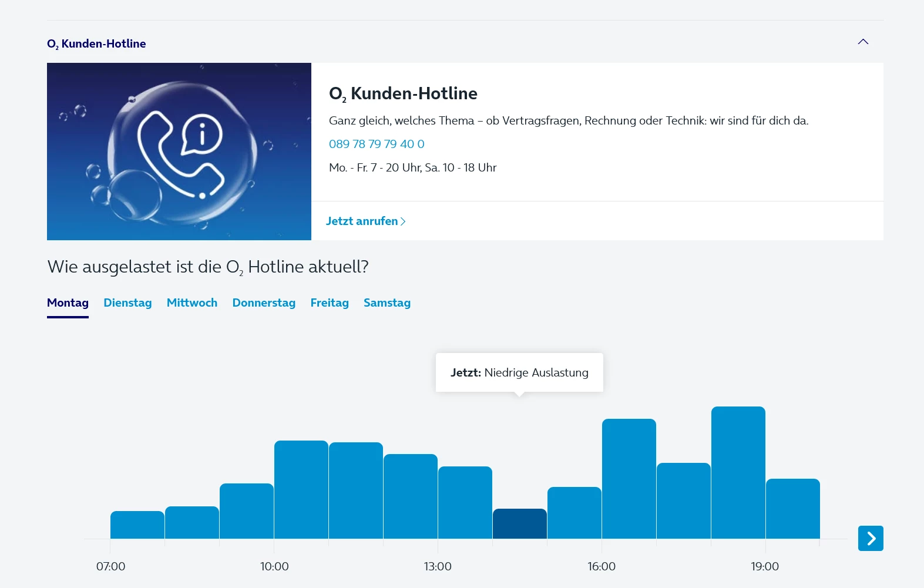Click the description text starting with Ganz gleich
The height and width of the screenshot is (588, 924).
pos(569,120)
